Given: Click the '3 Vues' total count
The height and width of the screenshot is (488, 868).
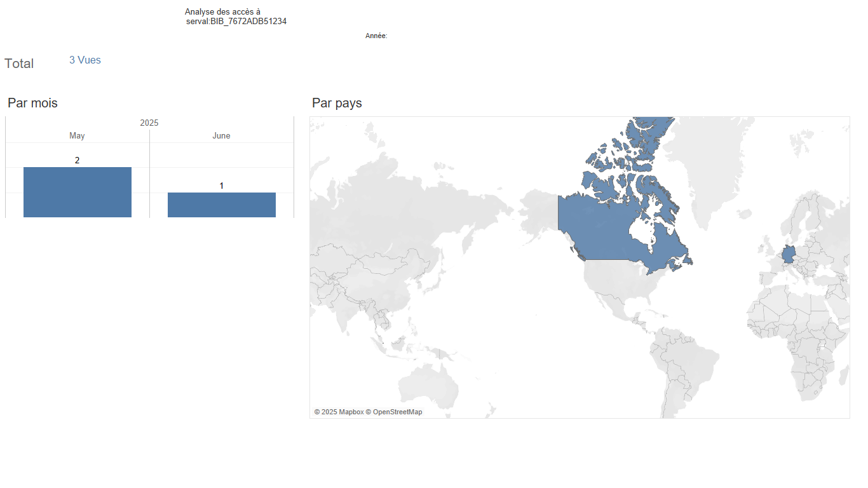Looking at the screenshot, I should point(85,60).
